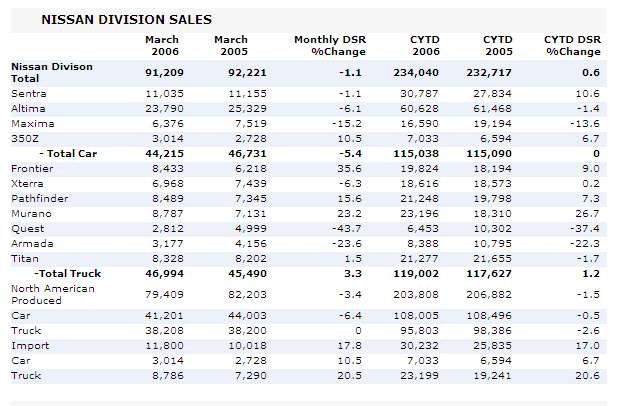Select the Total Truck subtotal label

click(x=71, y=272)
